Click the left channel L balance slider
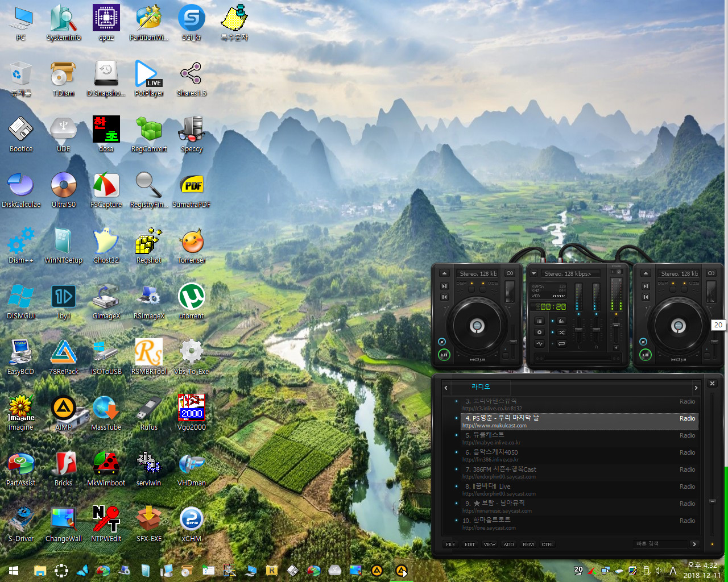728x582 pixels. point(578,330)
